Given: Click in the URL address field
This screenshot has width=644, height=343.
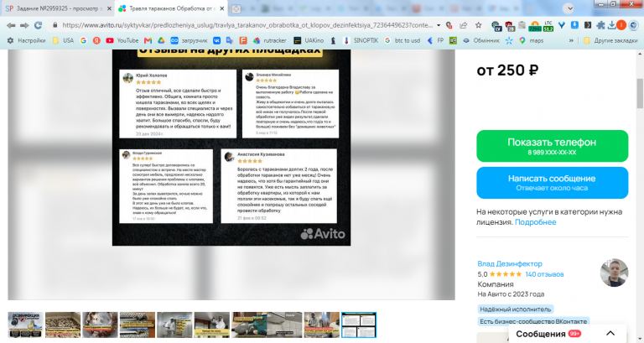Looking at the screenshot, I should [247, 25].
